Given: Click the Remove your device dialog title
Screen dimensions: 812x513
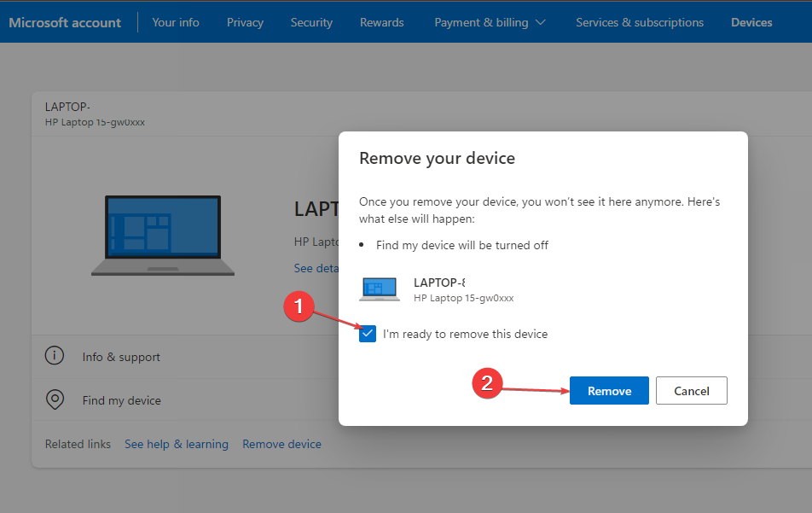Looking at the screenshot, I should [x=437, y=158].
